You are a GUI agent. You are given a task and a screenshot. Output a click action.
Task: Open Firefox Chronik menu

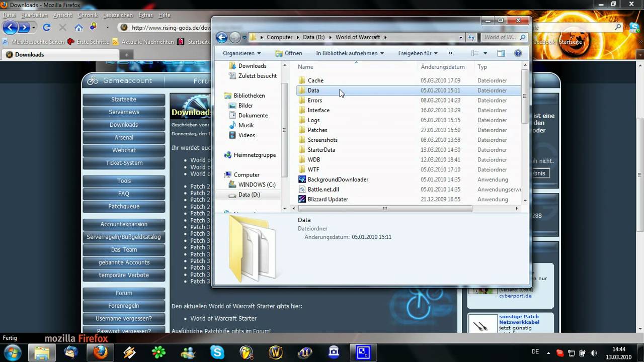point(88,15)
